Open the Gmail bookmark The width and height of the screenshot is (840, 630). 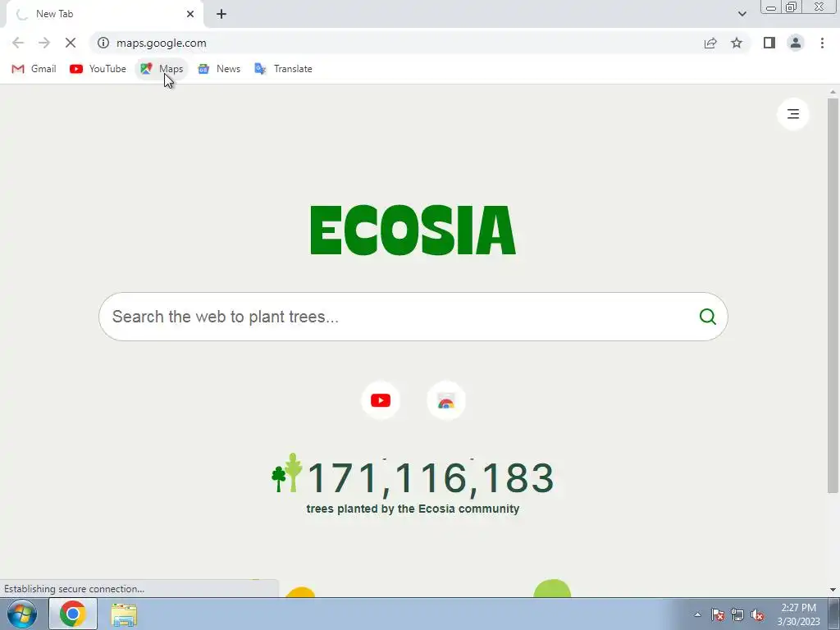click(x=34, y=69)
